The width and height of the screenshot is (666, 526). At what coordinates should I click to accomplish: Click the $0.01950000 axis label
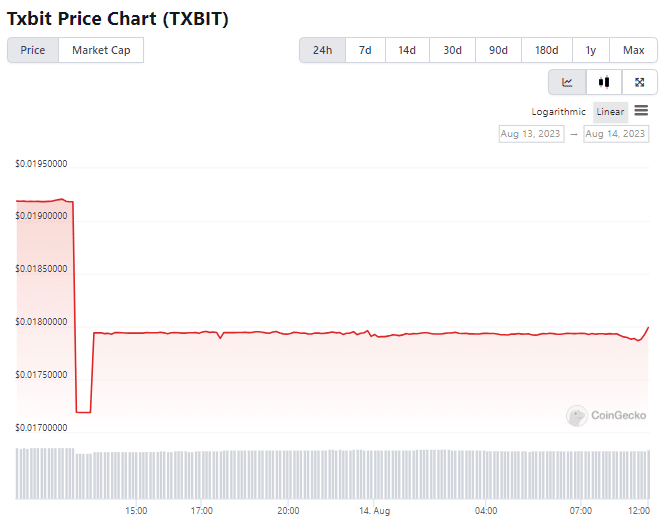click(41, 164)
